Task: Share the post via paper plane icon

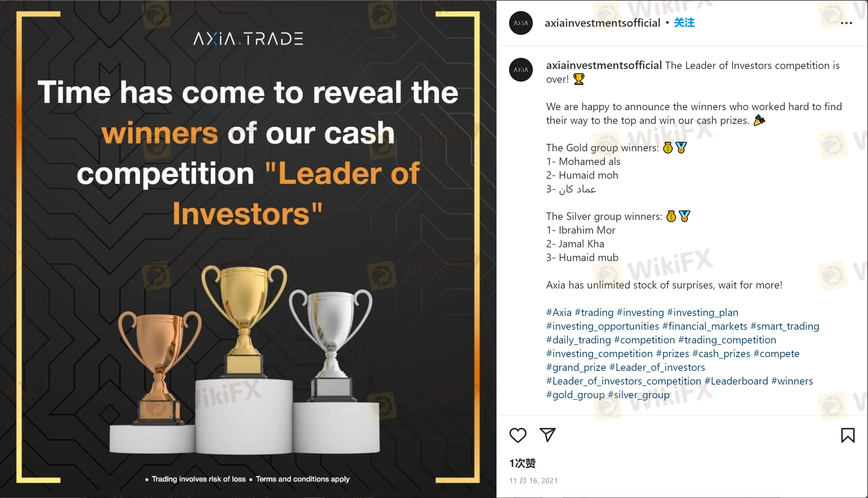Action: tap(547, 435)
